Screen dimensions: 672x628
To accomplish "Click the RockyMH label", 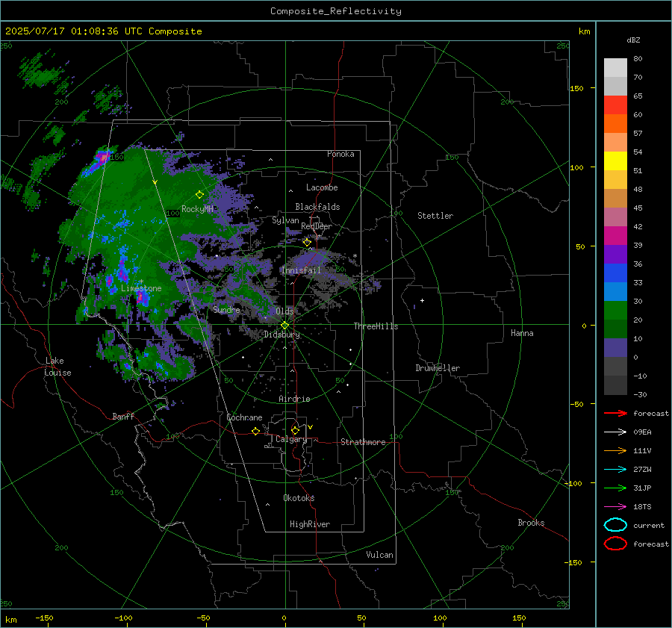I will (x=197, y=209).
